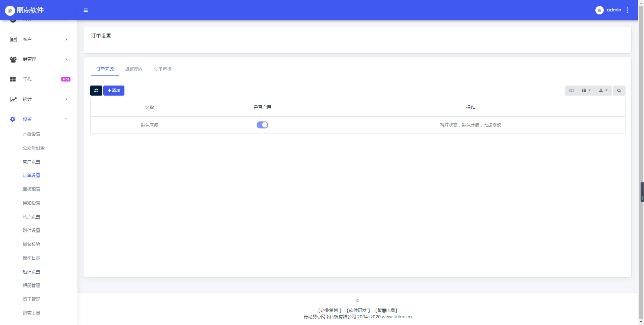Click the 默认来源 name cell
The image size is (644, 325).
click(150, 125)
